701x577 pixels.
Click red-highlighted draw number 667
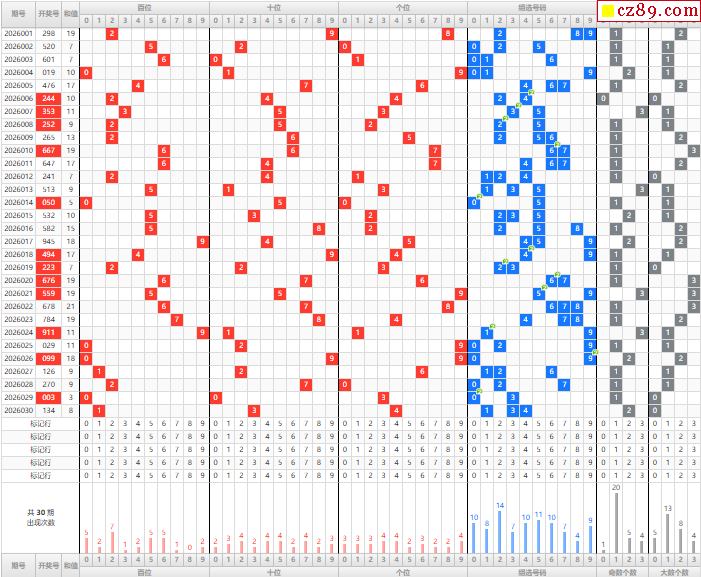49,150
